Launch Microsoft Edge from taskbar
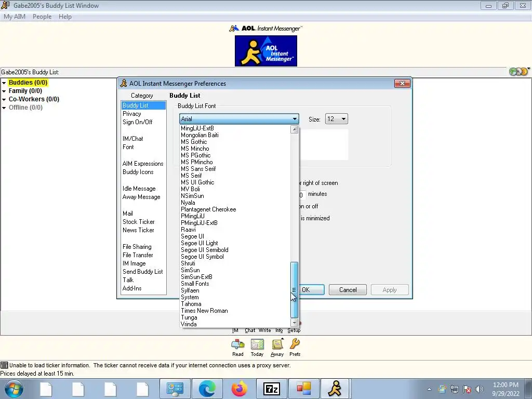This screenshot has height=399, width=532. (x=207, y=389)
